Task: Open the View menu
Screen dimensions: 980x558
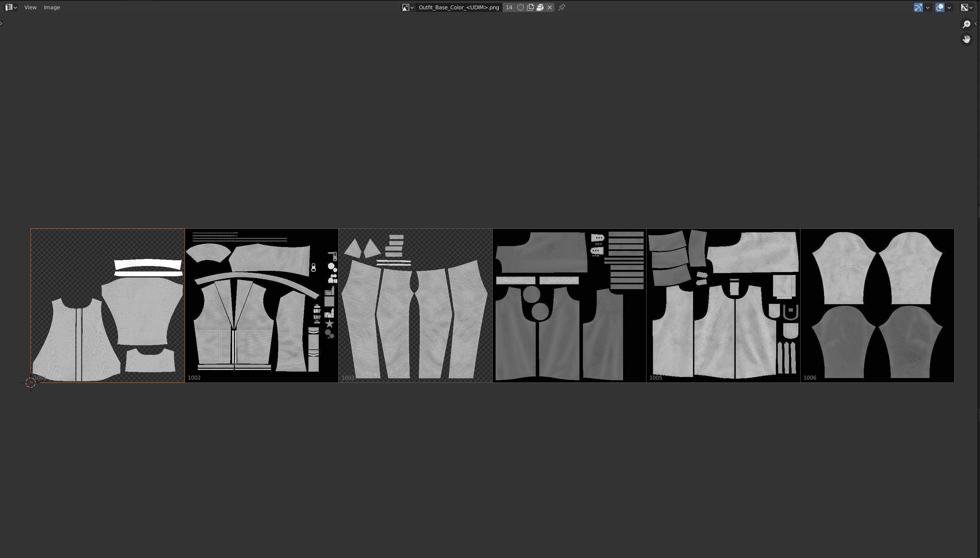Action: pyautogui.click(x=30, y=7)
